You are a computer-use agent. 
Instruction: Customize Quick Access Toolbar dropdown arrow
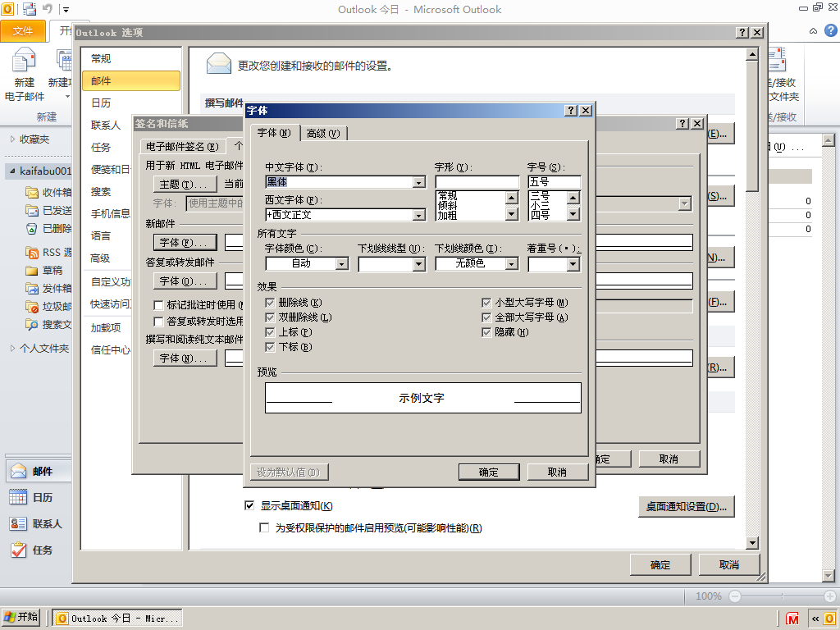(x=66, y=9)
